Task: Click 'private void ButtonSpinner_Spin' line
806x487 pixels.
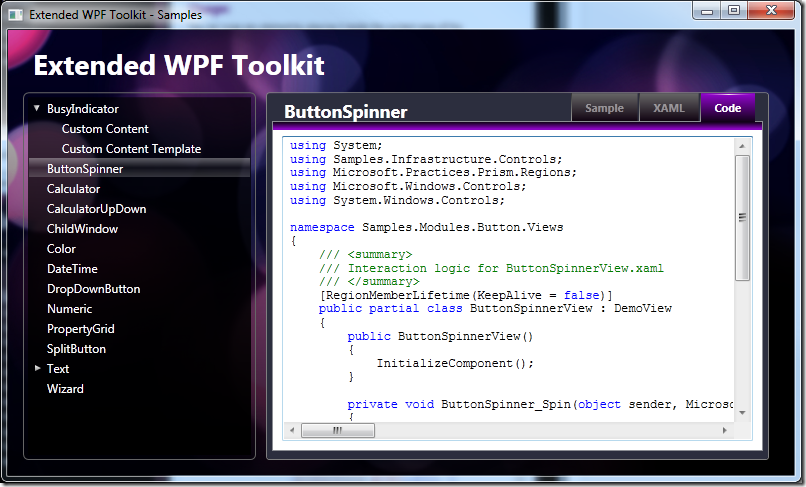Action: coord(540,405)
